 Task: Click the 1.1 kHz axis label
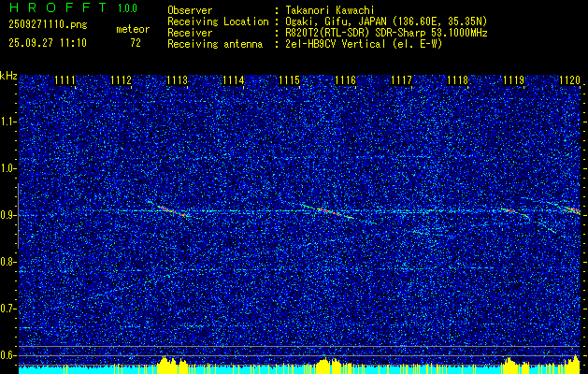point(7,122)
